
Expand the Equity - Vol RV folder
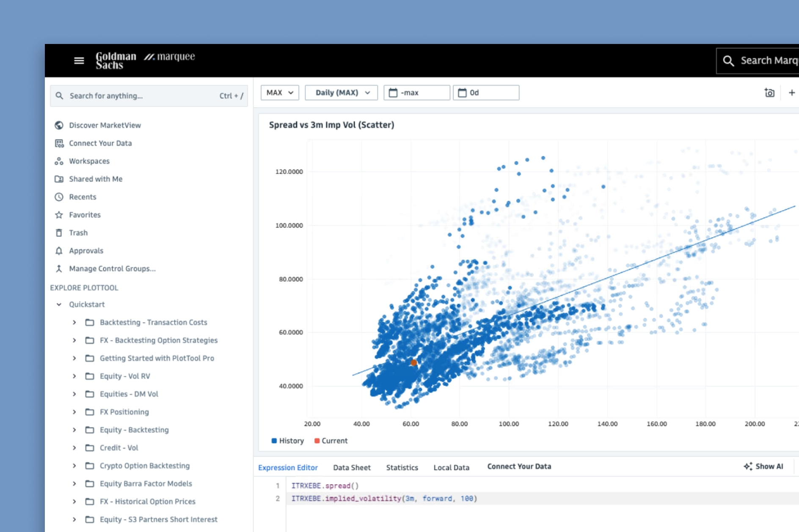(74, 376)
